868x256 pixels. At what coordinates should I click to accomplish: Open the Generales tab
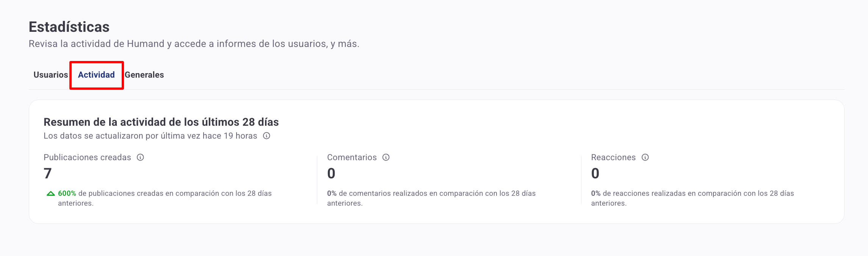pyautogui.click(x=144, y=75)
